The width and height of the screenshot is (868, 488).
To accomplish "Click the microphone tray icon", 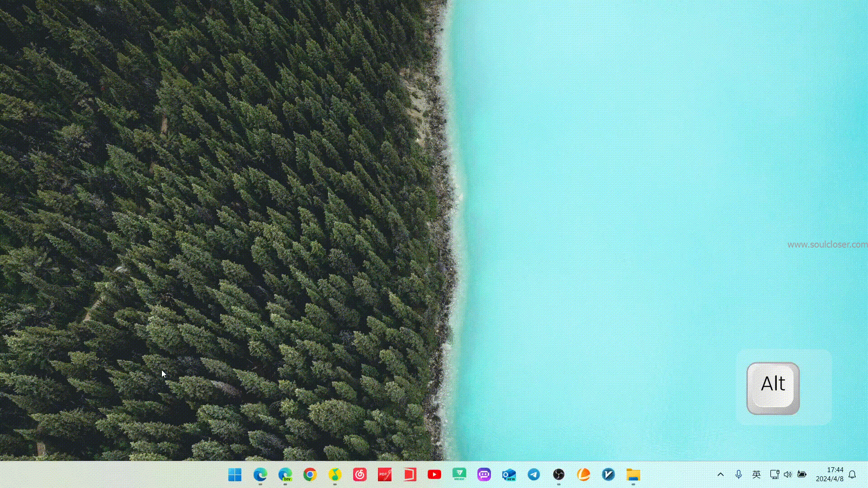I will click(738, 474).
